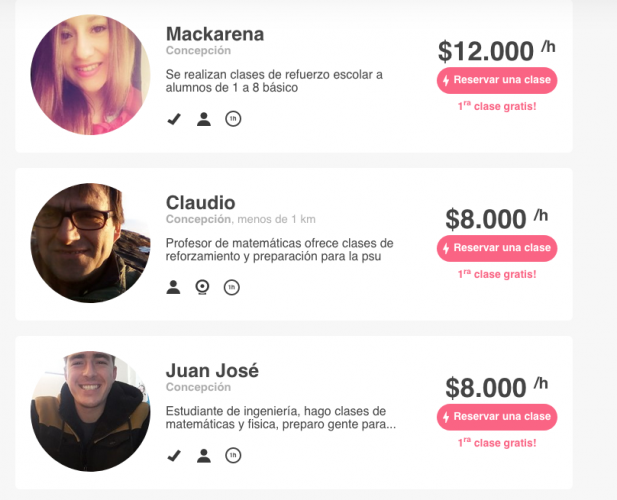Open Claudio's profile picture
Screen dimensions: 617x500
coord(90,243)
